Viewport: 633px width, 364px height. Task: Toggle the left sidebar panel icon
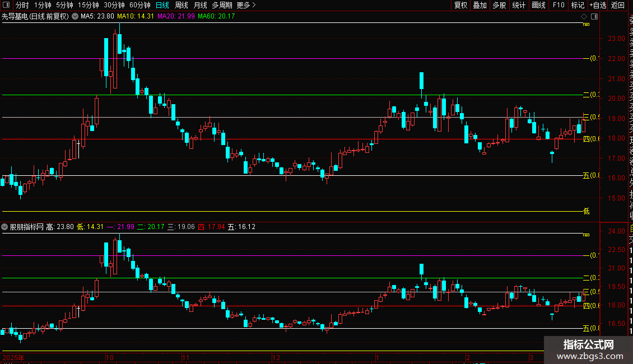(x=6, y=5)
